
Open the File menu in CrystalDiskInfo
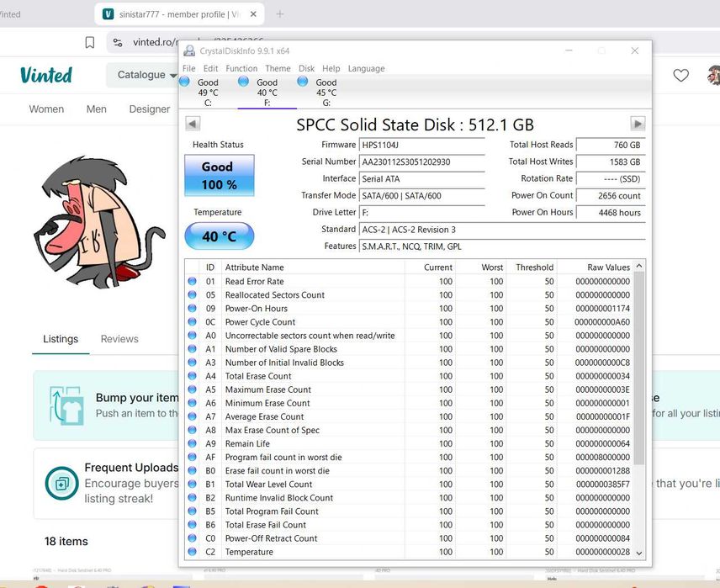point(188,68)
